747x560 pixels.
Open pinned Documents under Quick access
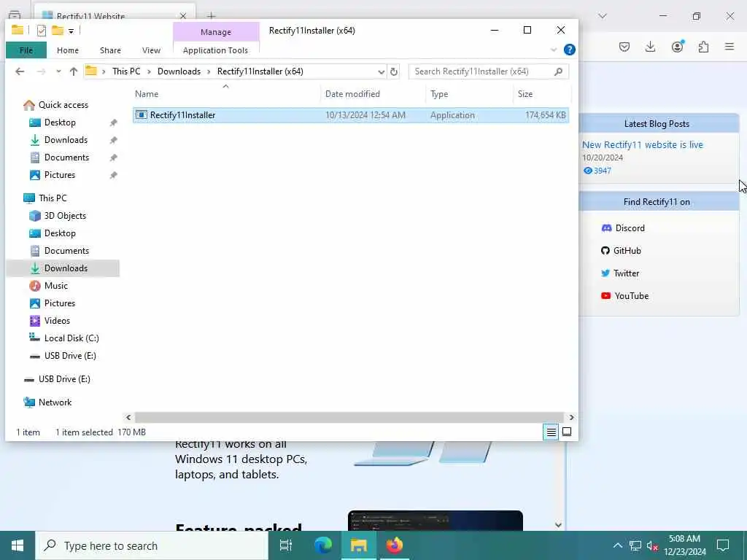coord(66,157)
